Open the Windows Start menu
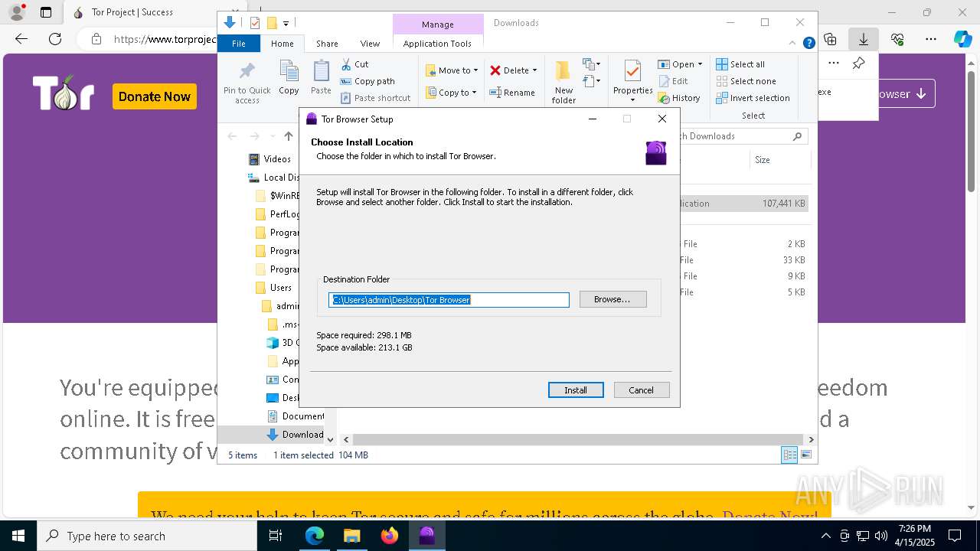Viewport: 980px width, 551px height. 18,536
